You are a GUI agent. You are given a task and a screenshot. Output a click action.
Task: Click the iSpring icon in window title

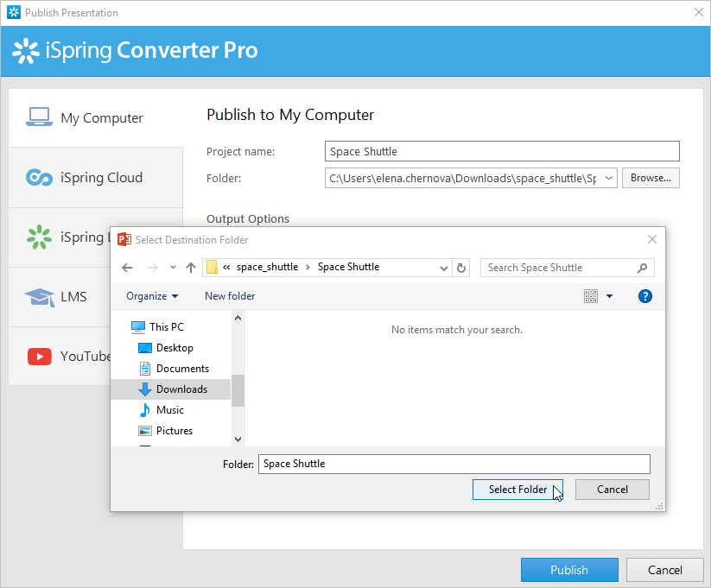point(14,12)
